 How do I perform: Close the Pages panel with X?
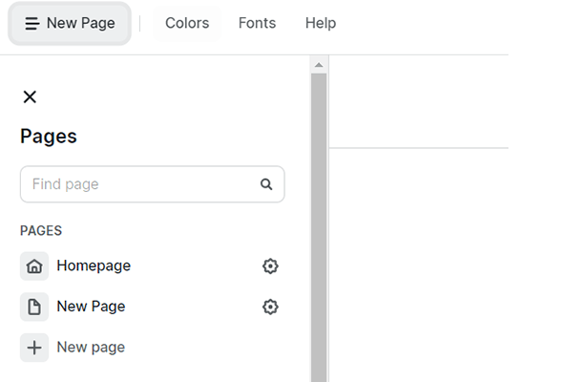point(30,96)
